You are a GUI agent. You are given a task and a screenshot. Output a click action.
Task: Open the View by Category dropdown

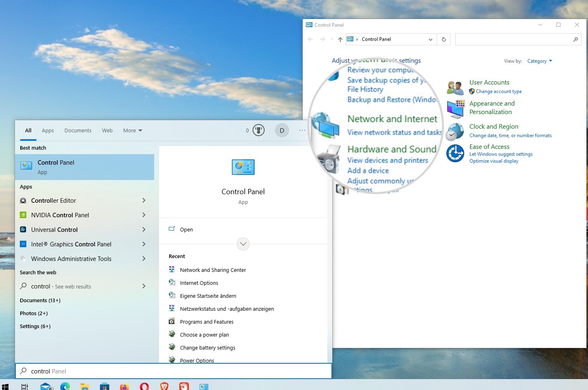click(x=539, y=61)
